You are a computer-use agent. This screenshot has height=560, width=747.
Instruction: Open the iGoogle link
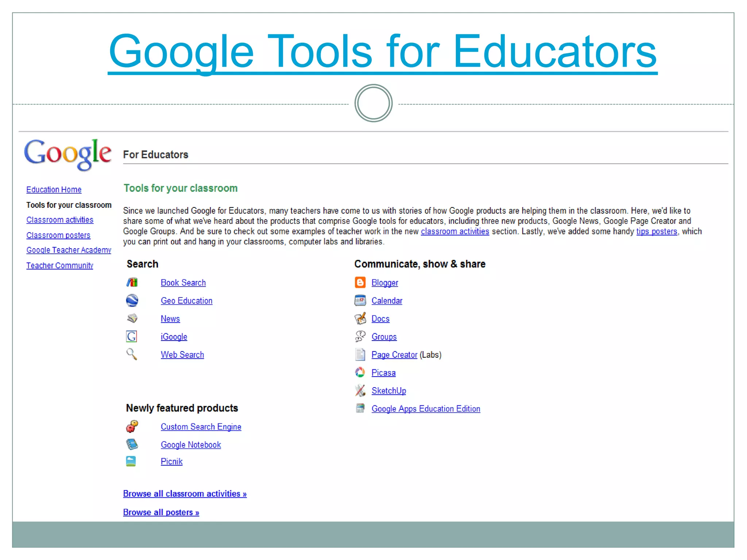tap(174, 337)
